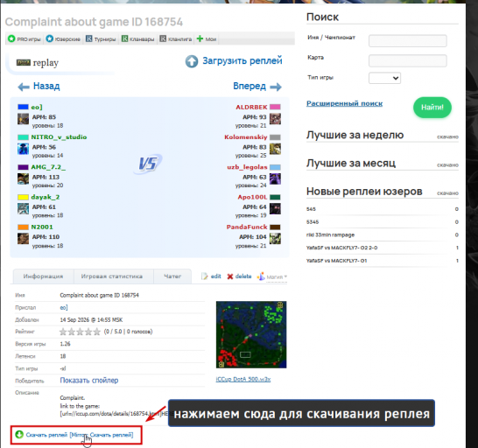
Task: Click the Назад text link
Action: point(46,86)
